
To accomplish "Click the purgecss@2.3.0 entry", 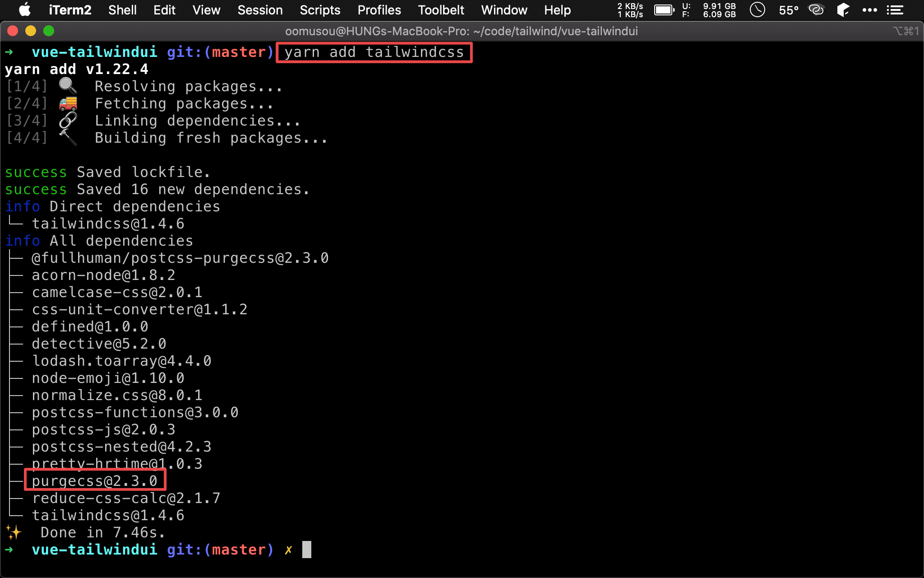I will (94, 481).
